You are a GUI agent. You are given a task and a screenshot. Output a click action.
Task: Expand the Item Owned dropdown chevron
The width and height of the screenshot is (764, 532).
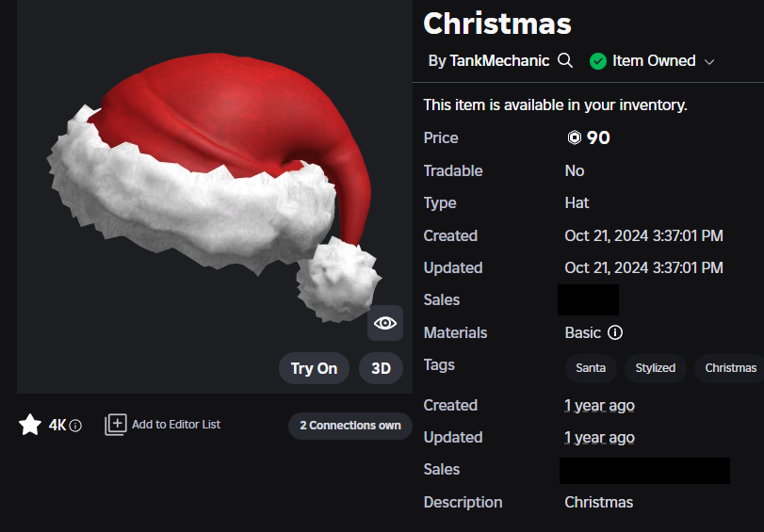click(x=709, y=61)
